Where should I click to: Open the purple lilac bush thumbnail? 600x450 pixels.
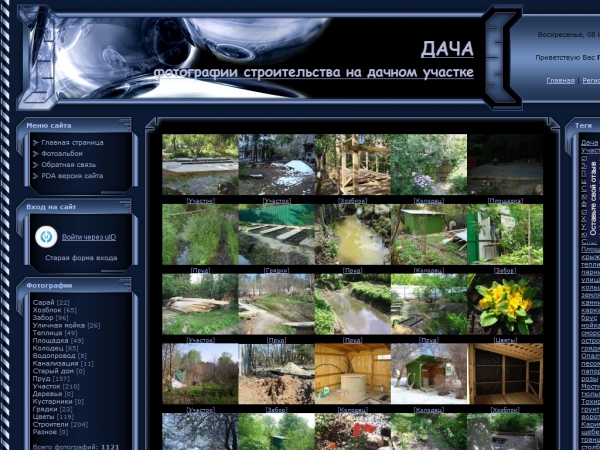pyautogui.click(x=429, y=165)
